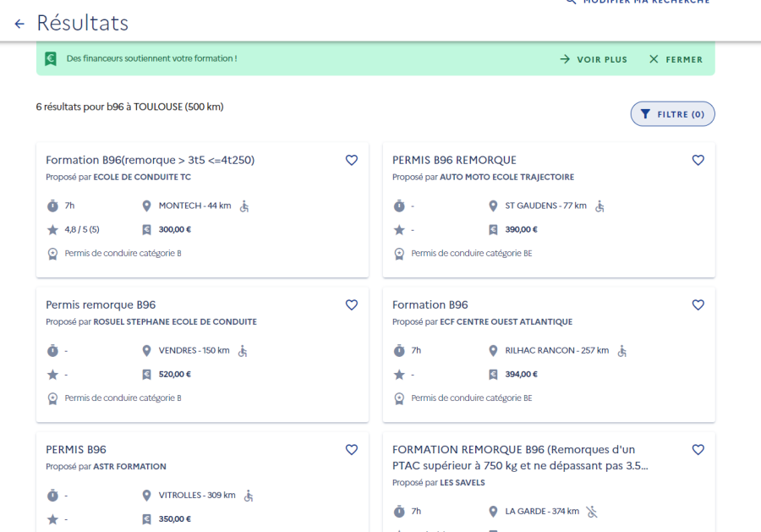Click the rating text 4,8 / 5 (5)
761x532 pixels.
tap(82, 229)
